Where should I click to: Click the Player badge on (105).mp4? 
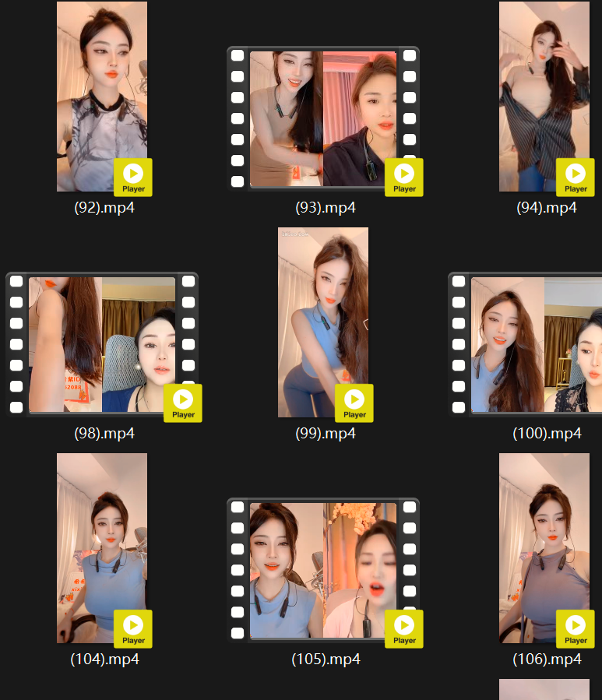[x=404, y=629]
